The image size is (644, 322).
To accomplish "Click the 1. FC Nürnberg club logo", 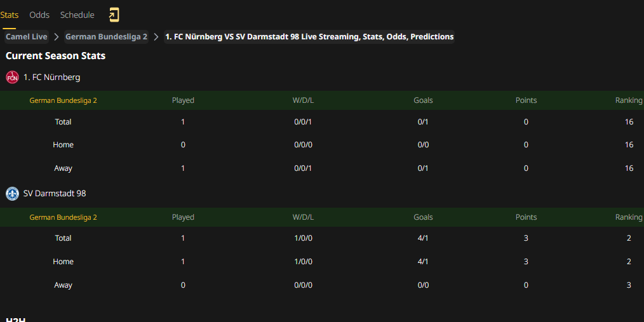I will (12, 77).
